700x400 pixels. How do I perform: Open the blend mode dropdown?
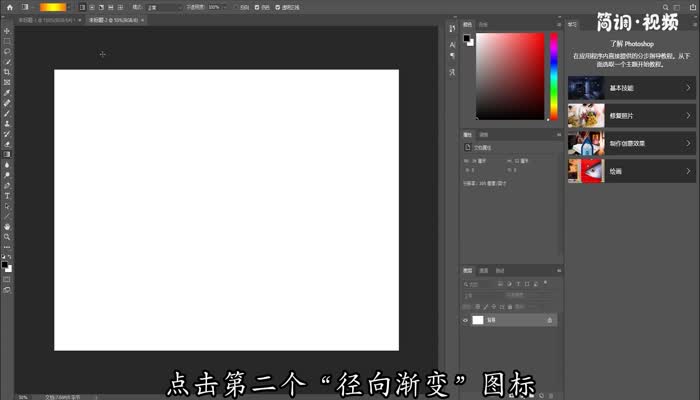point(163,7)
